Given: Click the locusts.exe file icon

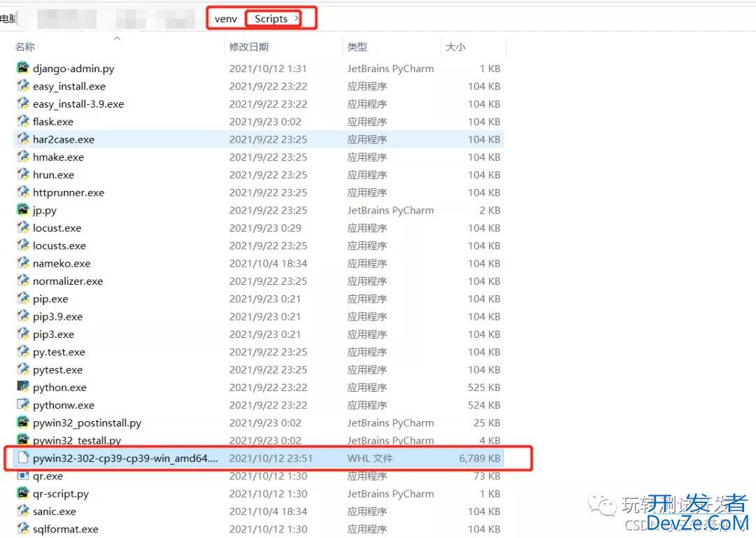Looking at the screenshot, I should 22,246.
